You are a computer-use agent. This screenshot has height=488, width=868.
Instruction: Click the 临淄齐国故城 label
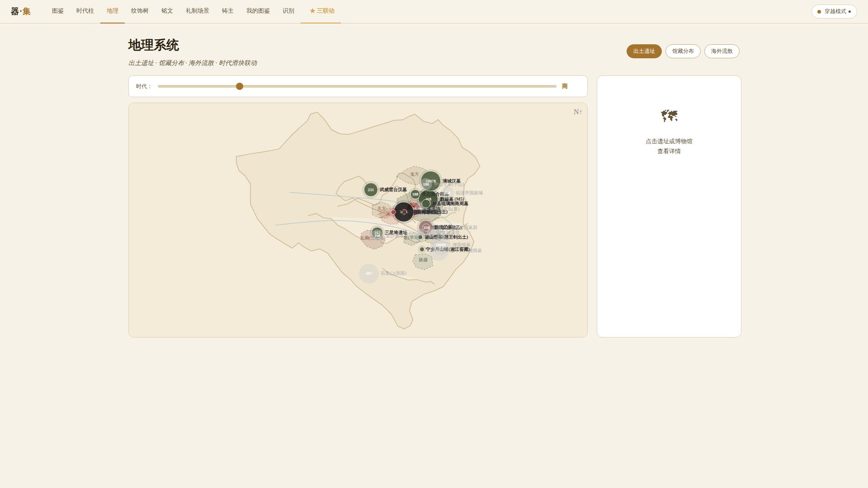[469, 193]
